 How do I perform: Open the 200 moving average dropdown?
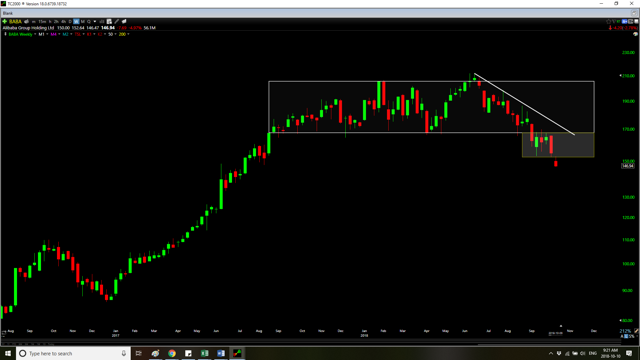[x=128, y=34]
